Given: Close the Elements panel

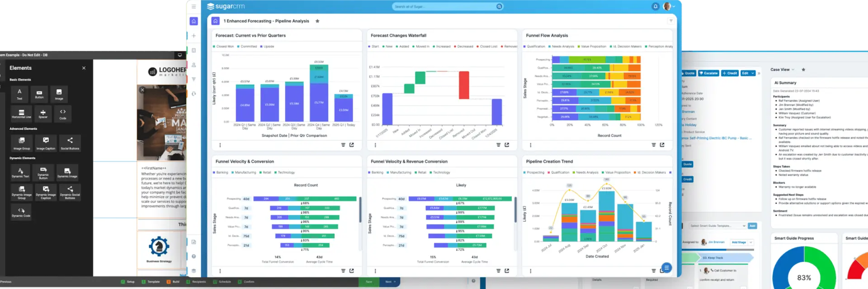Looking at the screenshot, I should click(84, 68).
